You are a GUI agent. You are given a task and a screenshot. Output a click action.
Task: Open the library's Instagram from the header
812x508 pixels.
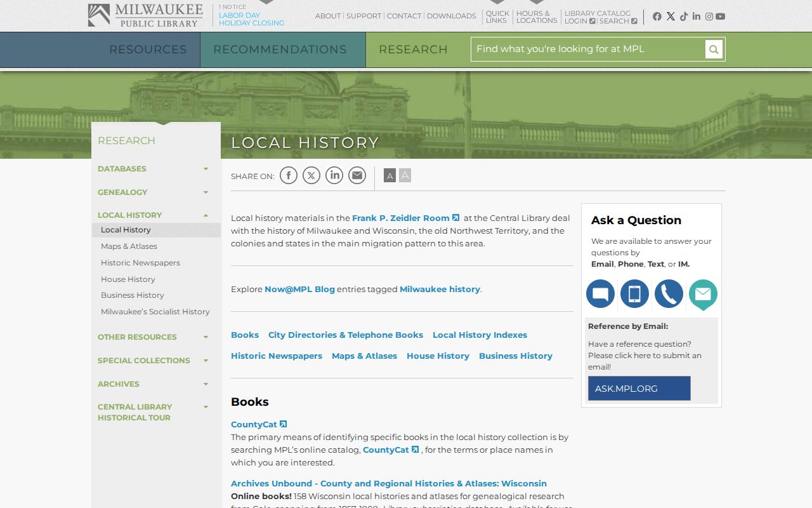(709, 17)
